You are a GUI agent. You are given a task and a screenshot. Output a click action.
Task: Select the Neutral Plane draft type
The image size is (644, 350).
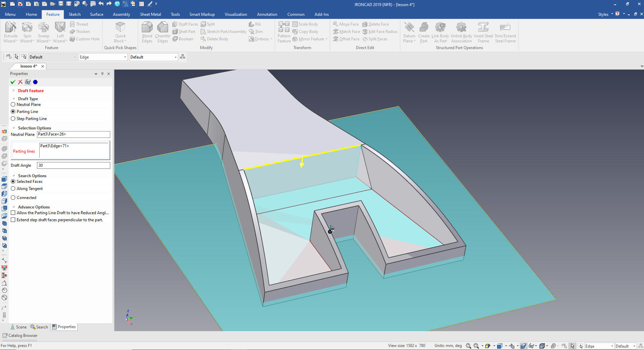point(13,105)
